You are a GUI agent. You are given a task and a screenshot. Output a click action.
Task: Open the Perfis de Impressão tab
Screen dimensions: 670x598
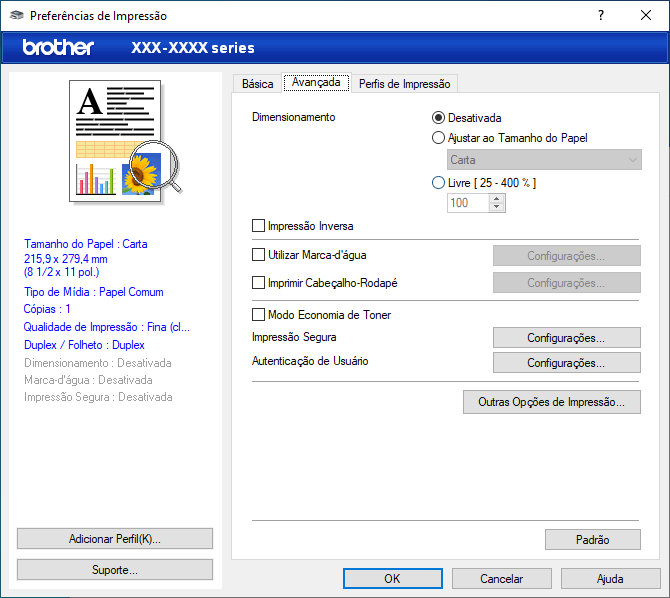(404, 84)
